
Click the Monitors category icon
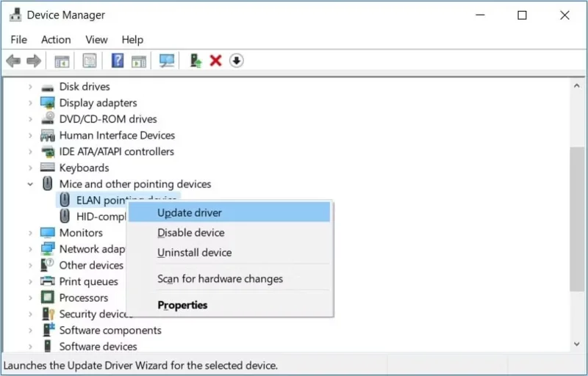click(48, 233)
